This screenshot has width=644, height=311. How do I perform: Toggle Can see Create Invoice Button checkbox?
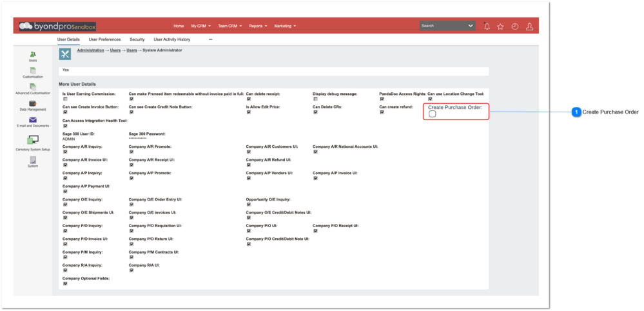(x=65, y=112)
